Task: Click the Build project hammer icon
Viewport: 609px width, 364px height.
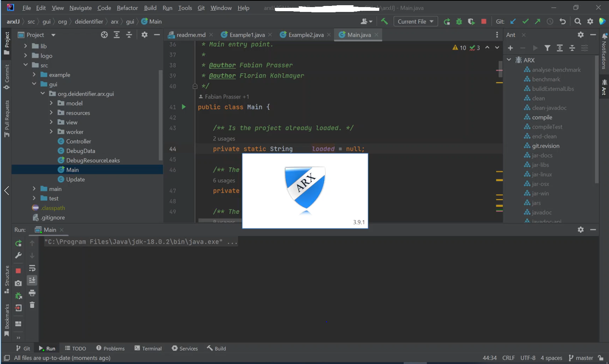Action: coord(384,21)
